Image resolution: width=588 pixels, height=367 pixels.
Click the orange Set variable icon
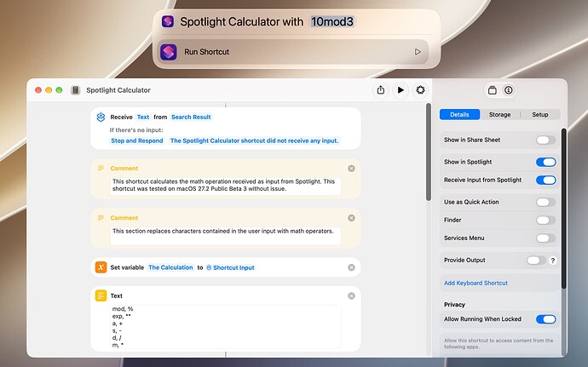coord(101,267)
